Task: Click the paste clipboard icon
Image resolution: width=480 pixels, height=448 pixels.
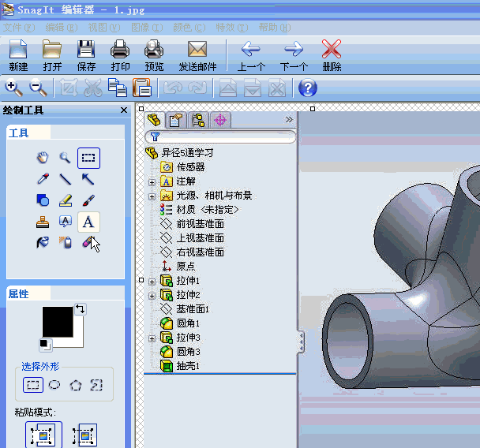Action: pyautogui.click(x=142, y=88)
